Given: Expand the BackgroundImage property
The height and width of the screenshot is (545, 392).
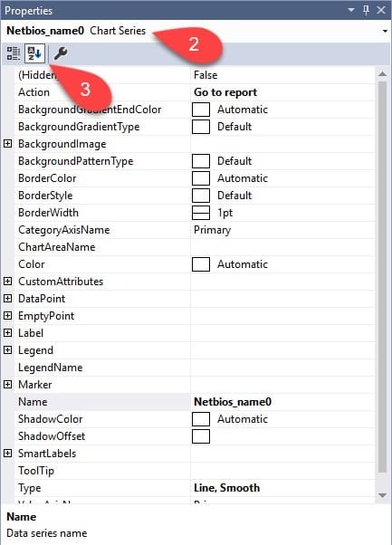Looking at the screenshot, I should [7, 144].
